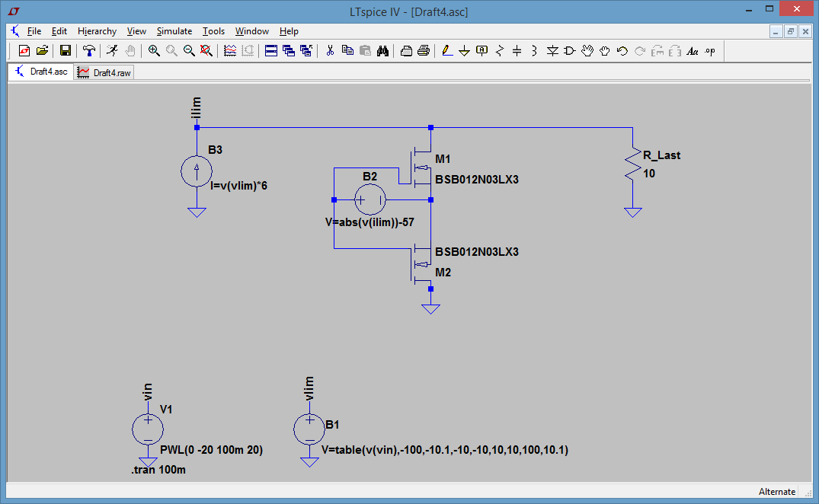Cascade windows using toolbar icon

tap(288, 50)
